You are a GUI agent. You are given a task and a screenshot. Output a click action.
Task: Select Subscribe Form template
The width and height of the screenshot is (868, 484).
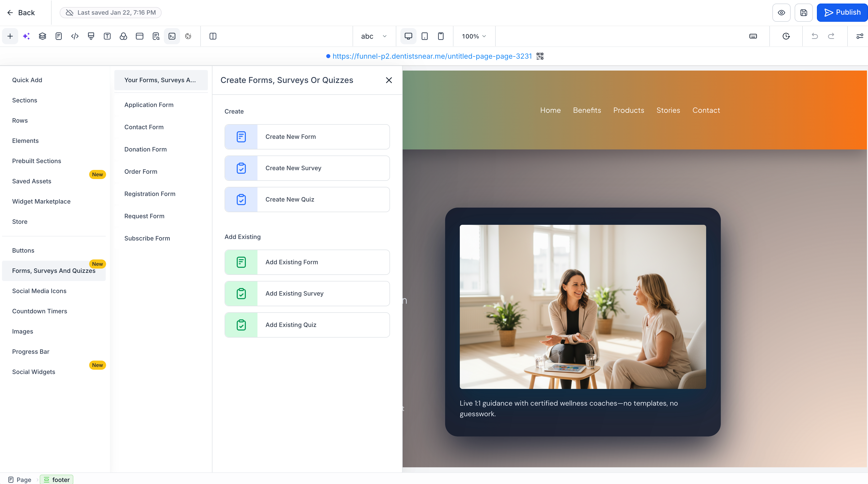[161, 238]
